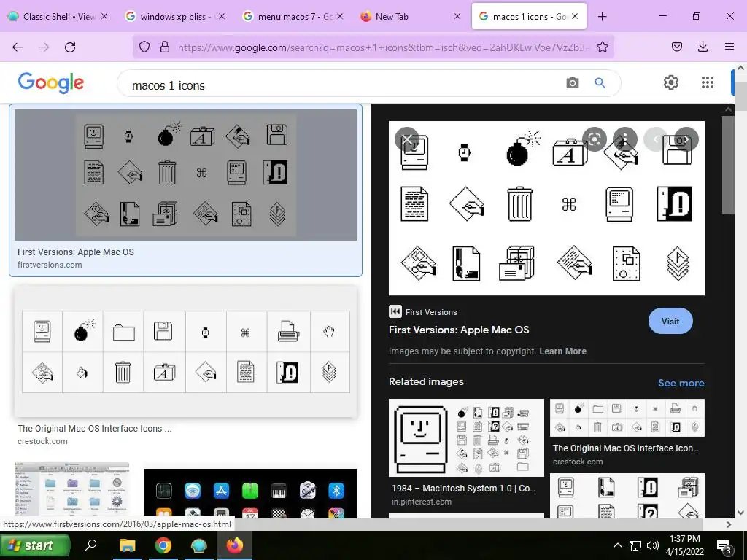
Task: Close the image preview panel with X
Action: [407, 139]
